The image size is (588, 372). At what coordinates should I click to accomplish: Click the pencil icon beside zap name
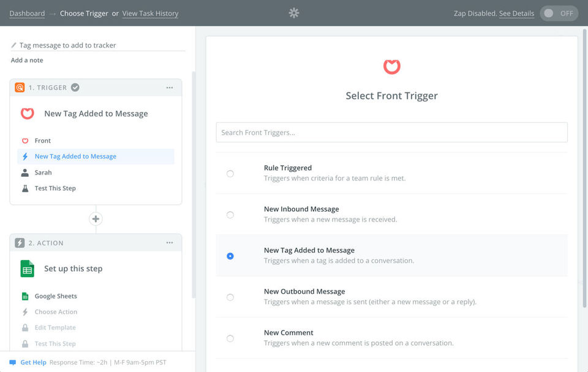tap(14, 45)
